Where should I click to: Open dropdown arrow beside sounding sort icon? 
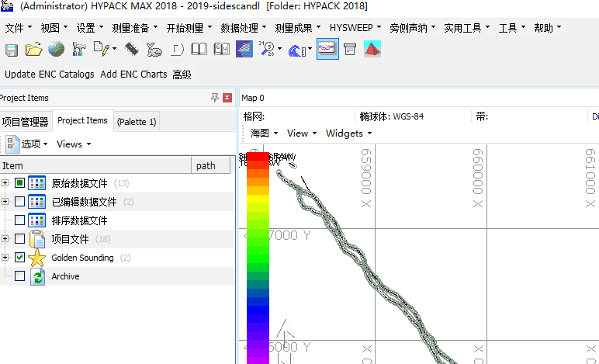coord(280,49)
